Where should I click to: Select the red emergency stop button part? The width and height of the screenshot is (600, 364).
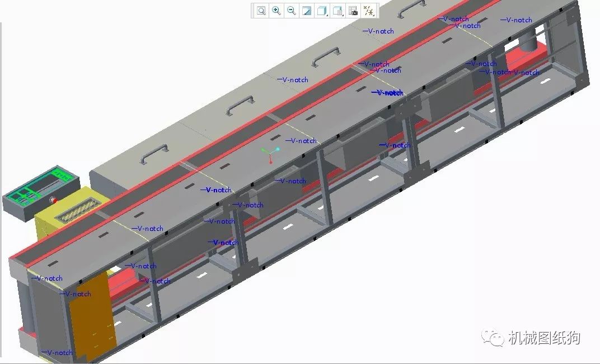point(54,200)
